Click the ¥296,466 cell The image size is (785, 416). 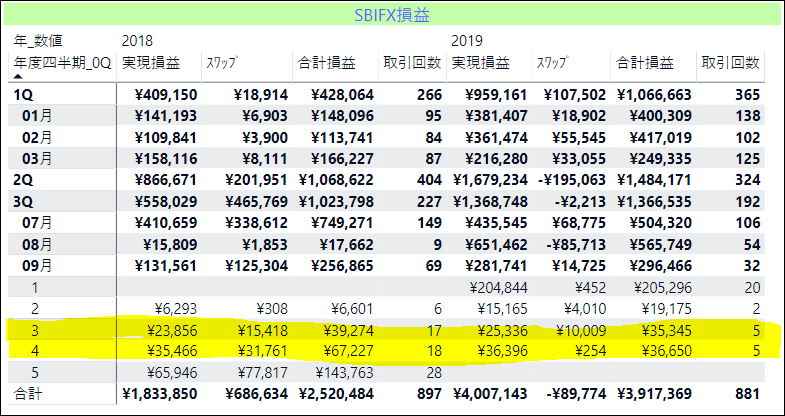pyautogui.click(x=660, y=265)
